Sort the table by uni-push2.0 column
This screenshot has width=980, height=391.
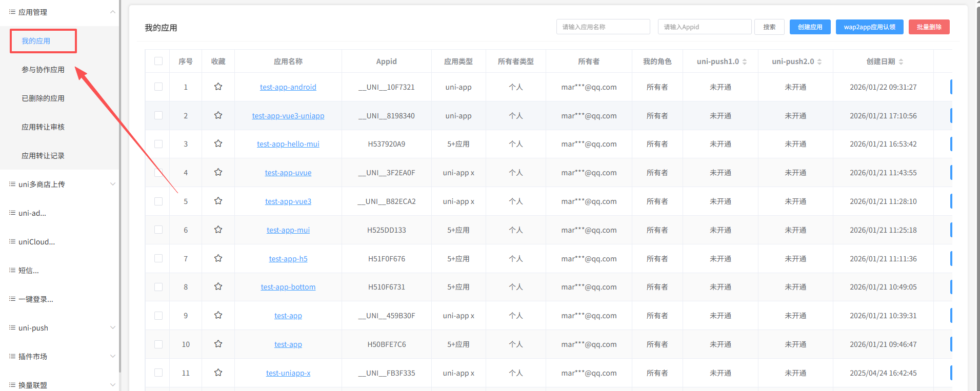pyautogui.click(x=819, y=61)
